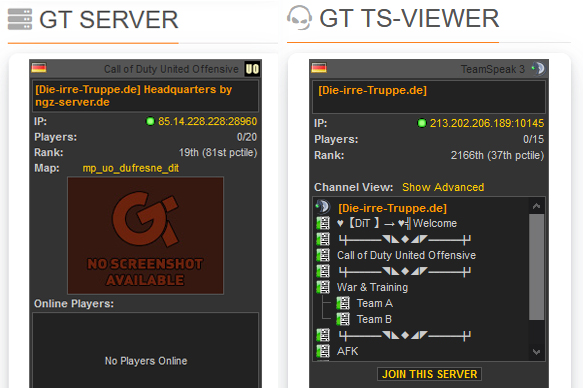
Task: Click the rank text 19th (81st pctile)
Action: tap(218, 152)
